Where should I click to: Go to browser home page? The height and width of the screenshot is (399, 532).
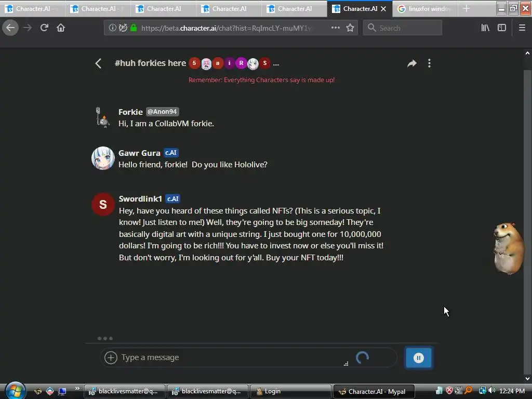click(61, 28)
